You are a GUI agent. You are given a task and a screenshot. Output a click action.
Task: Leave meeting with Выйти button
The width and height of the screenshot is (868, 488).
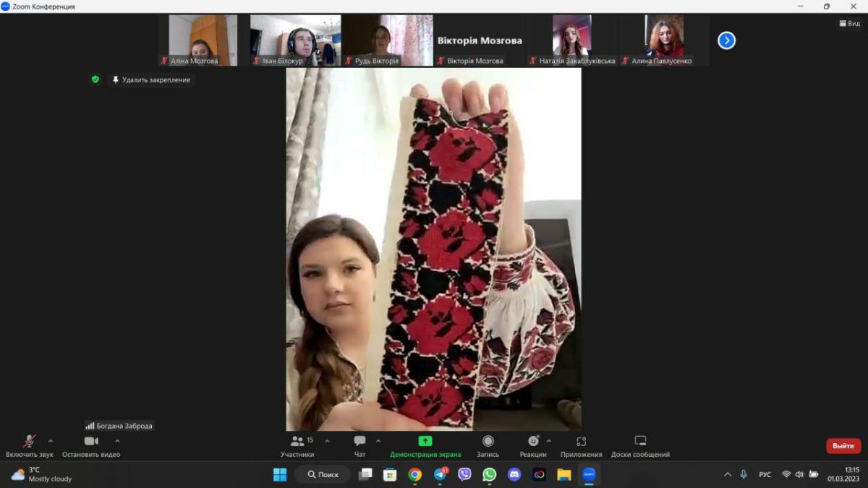pos(843,446)
